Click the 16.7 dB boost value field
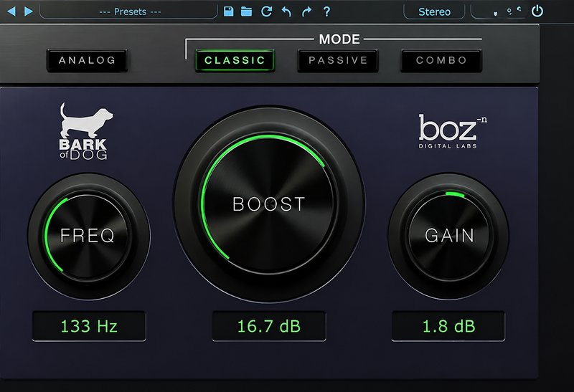This screenshot has height=392, width=574. [x=269, y=326]
